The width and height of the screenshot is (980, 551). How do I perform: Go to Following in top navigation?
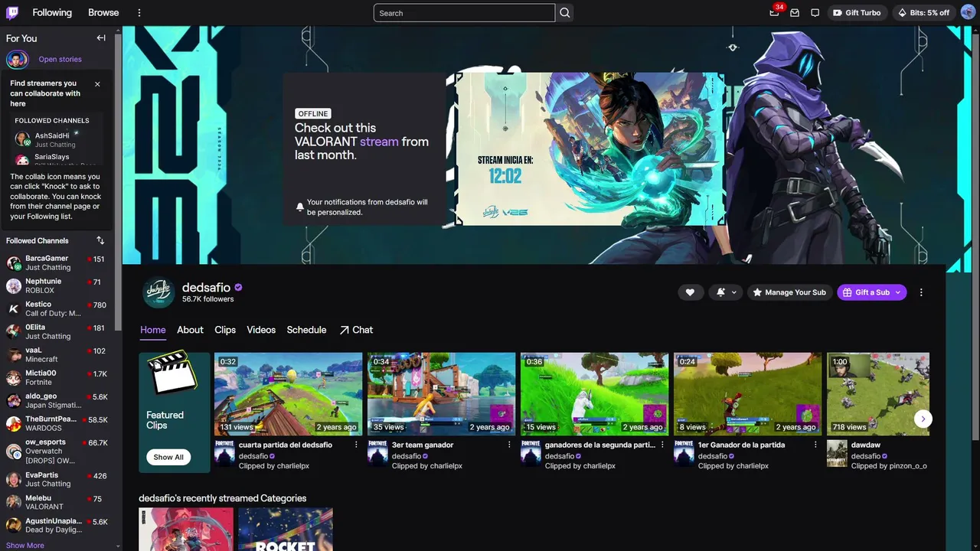point(52,12)
